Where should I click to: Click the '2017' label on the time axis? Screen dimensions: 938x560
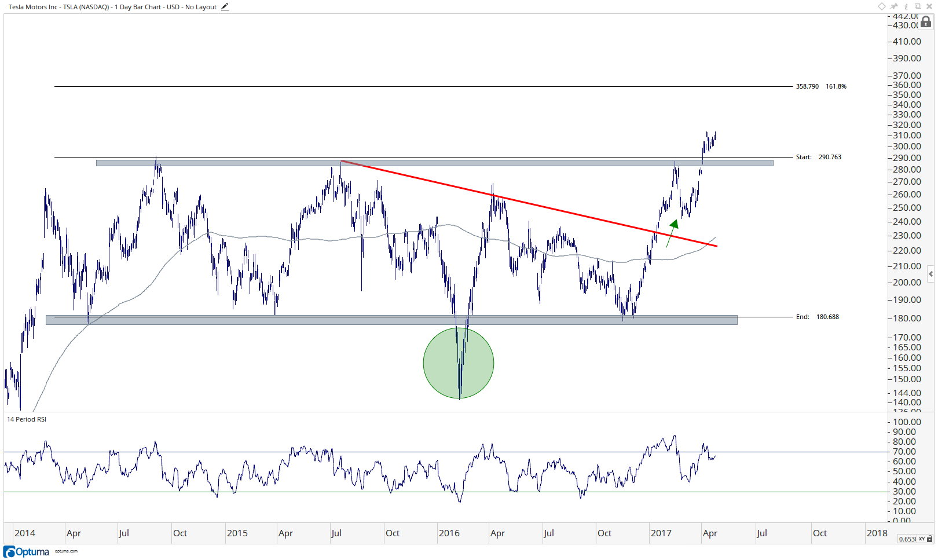pos(661,533)
